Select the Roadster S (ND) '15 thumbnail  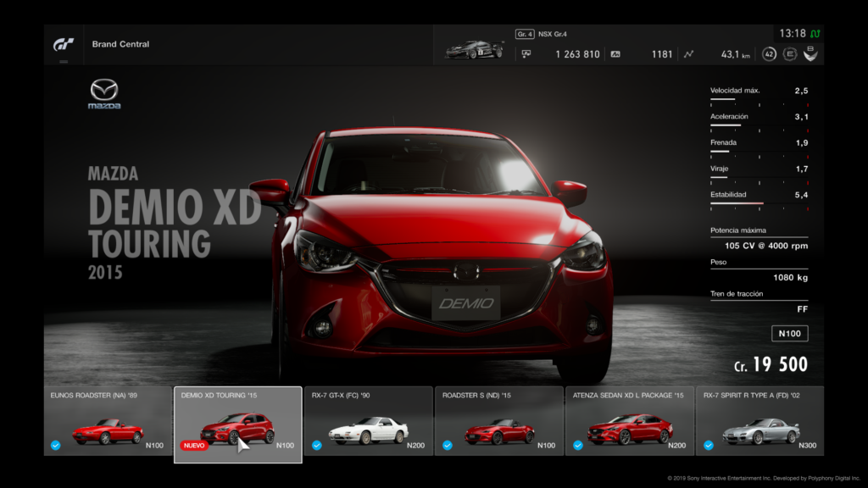pyautogui.click(x=498, y=421)
